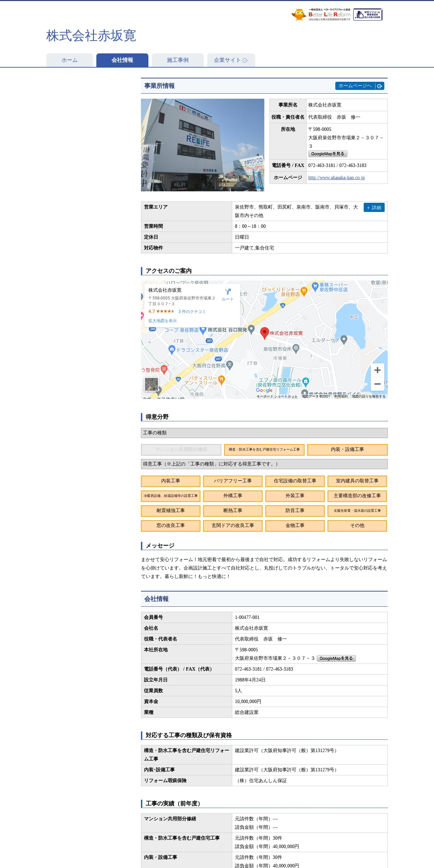The width and height of the screenshot is (434, 868).
Task: Click the 住宅設備の取替工事 button
Action: 295,481
